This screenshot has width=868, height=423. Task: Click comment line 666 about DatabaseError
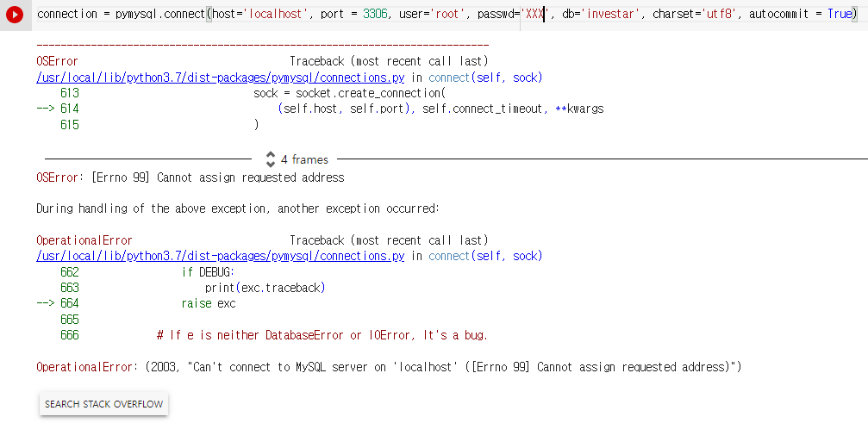[274, 335]
